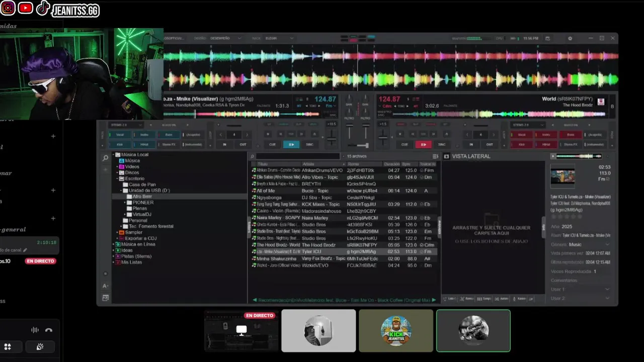The width and height of the screenshot is (644, 362).
Task: Select the Naira Marley - SOAPY track
Action: tap(345, 218)
